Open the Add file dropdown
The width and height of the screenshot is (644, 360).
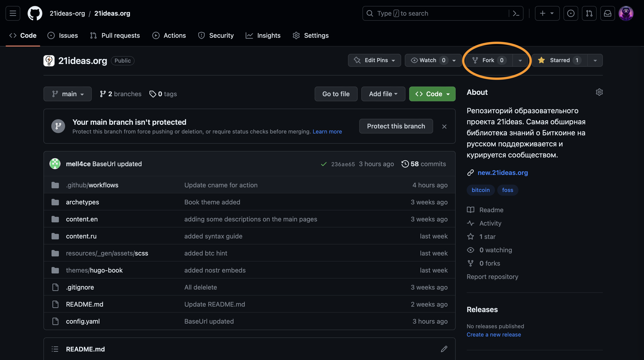pos(383,94)
